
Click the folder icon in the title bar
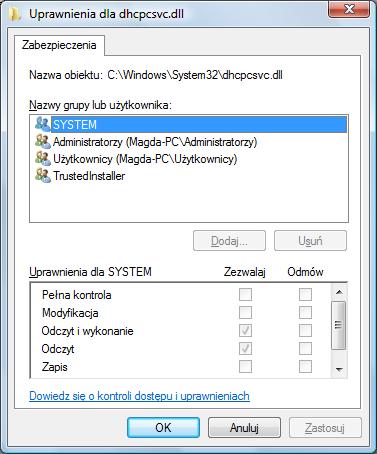[x=15, y=14]
